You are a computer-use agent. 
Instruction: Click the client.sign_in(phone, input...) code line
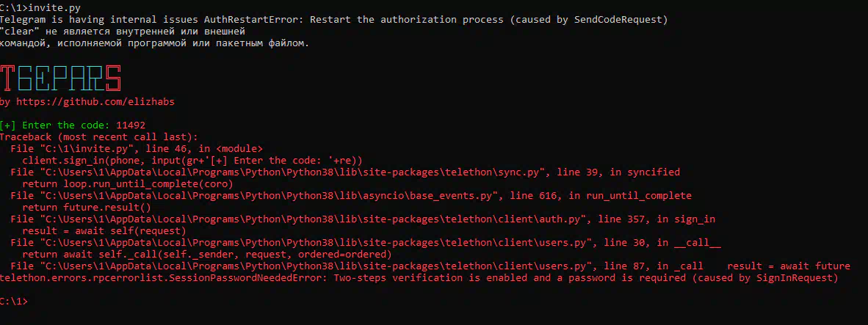[x=192, y=160]
